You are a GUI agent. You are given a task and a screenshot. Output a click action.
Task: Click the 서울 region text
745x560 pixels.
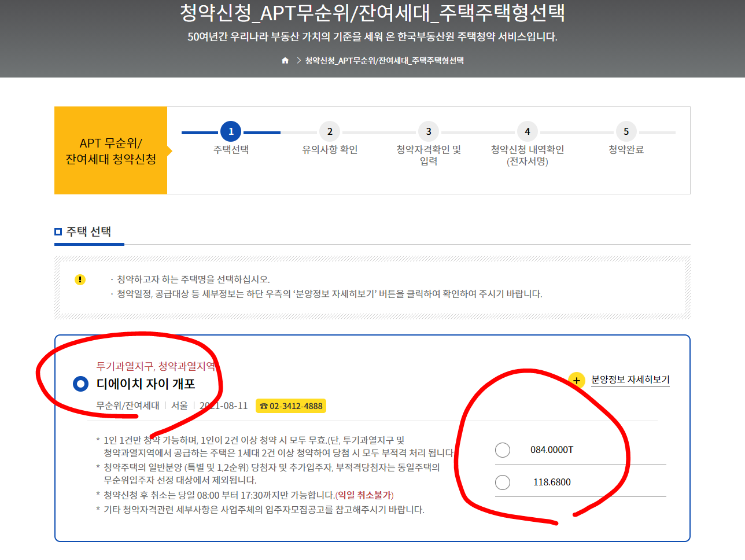(179, 406)
